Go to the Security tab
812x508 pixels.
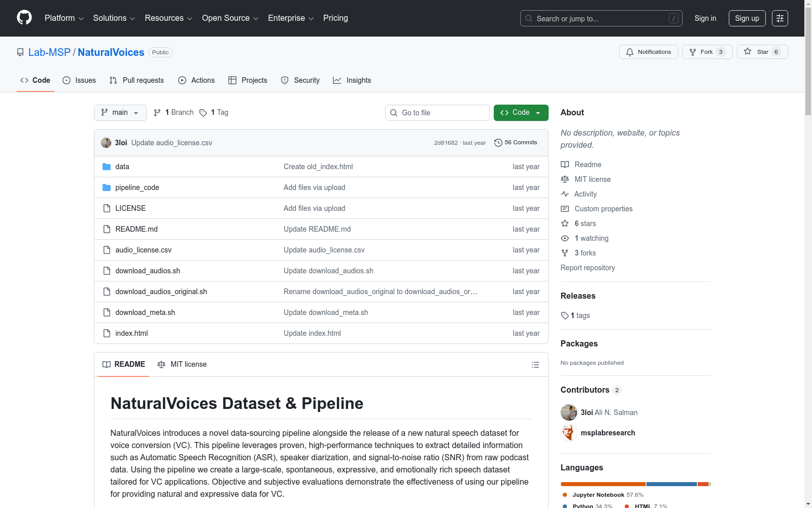pyautogui.click(x=300, y=80)
